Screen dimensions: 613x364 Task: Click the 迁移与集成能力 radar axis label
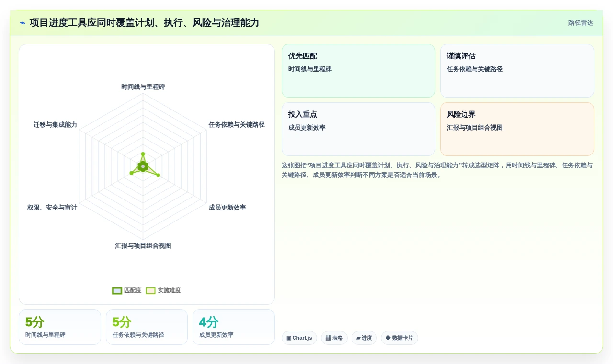(55, 125)
